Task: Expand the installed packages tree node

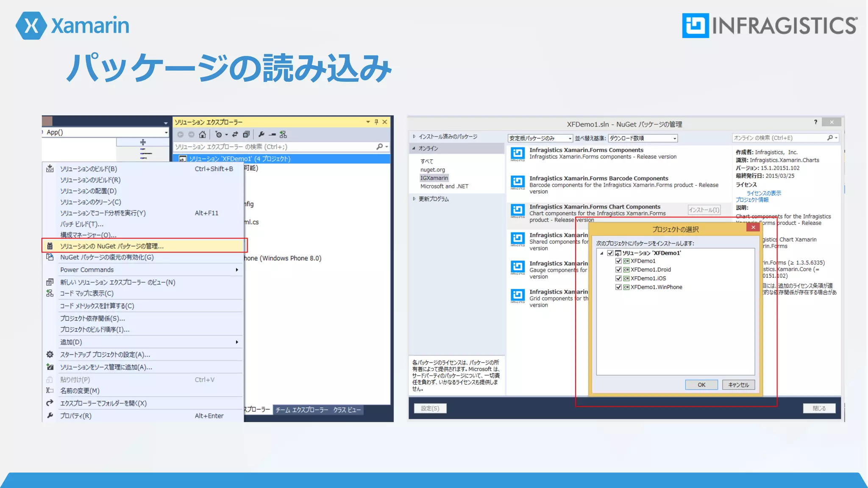Action: [x=414, y=136]
